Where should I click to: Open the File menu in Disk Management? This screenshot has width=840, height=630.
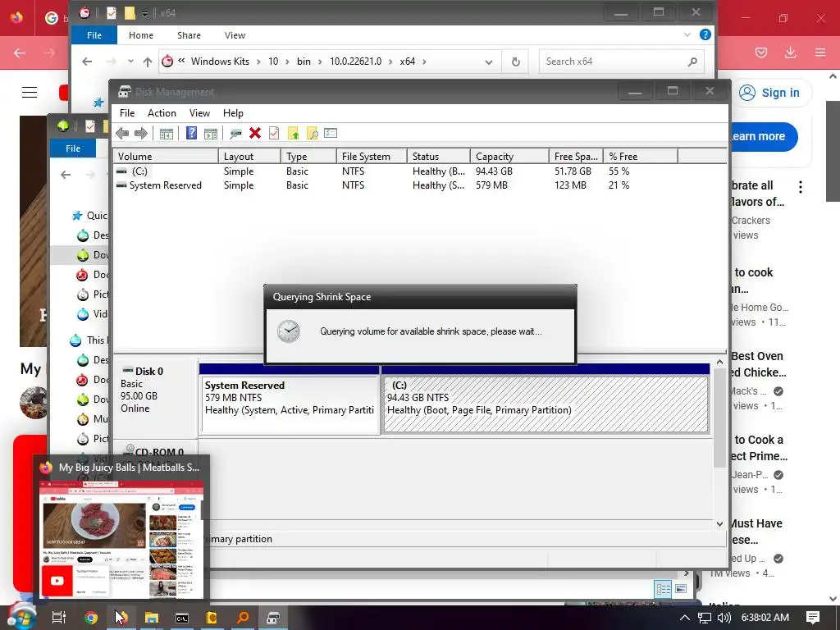click(127, 113)
